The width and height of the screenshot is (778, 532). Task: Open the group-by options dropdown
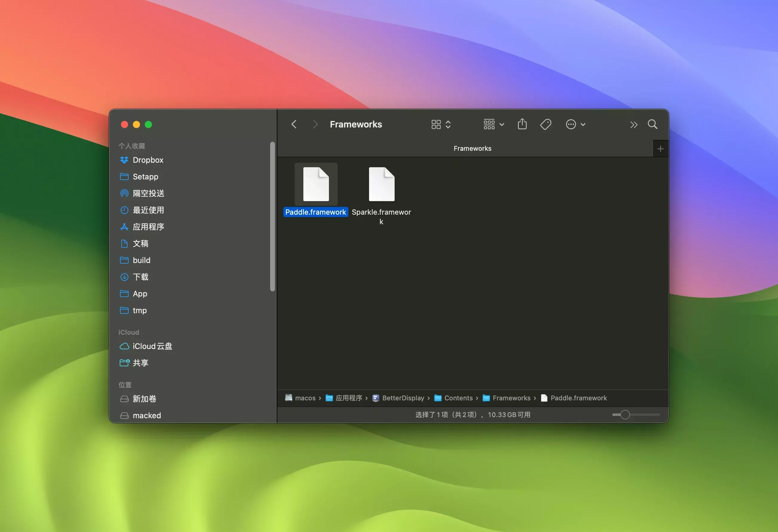(494, 124)
